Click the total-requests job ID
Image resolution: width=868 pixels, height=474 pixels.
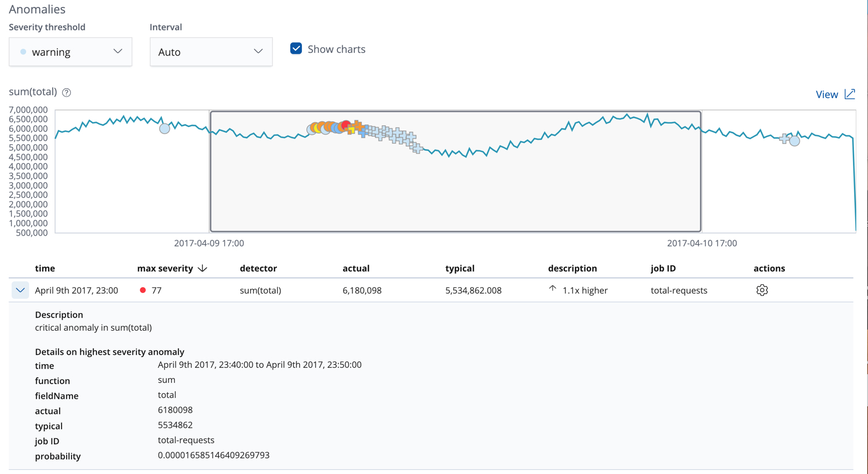coord(678,290)
